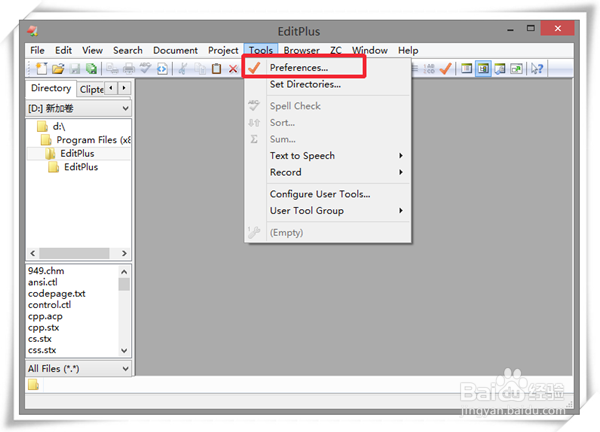Select ansi.ctl in the file list
This screenshot has width=600, height=432.
point(42,282)
